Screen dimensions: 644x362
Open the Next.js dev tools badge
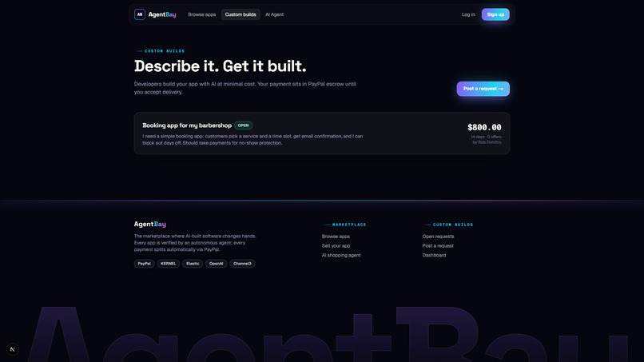pos(13,349)
